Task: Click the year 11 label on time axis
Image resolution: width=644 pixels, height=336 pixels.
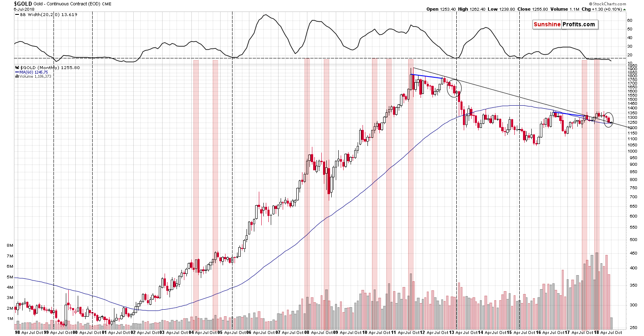Action: pos(394,333)
